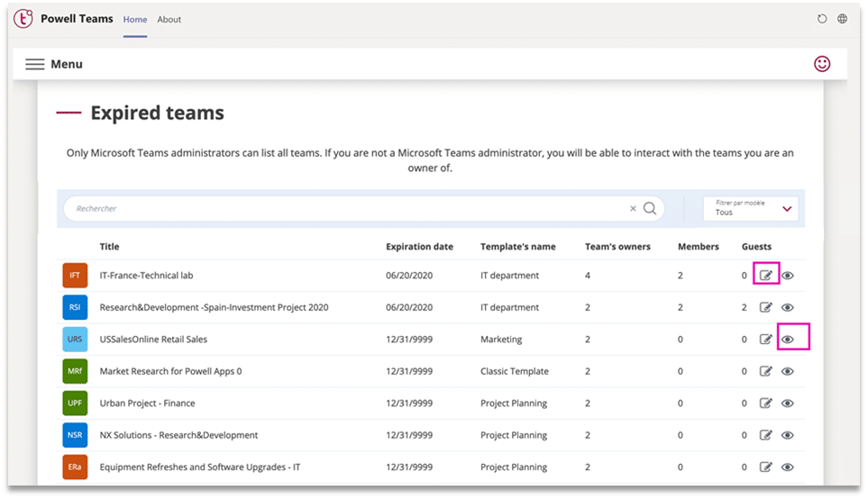The image size is (868, 499).
Task: Open Research&Development Spain Investment Project team
Action: [214, 308]
